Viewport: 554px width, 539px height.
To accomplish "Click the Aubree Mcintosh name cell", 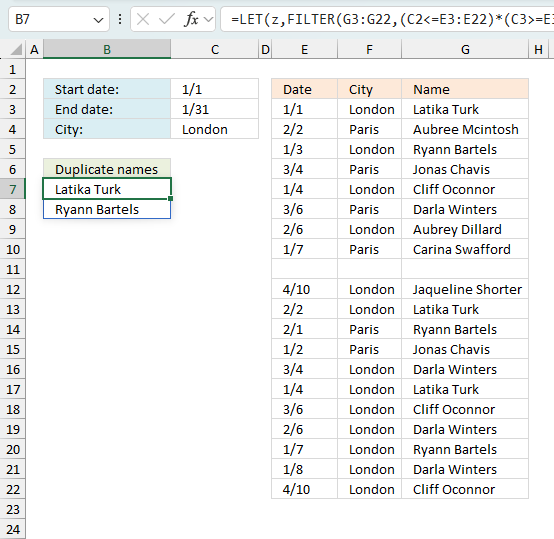I will click(465, 130).
